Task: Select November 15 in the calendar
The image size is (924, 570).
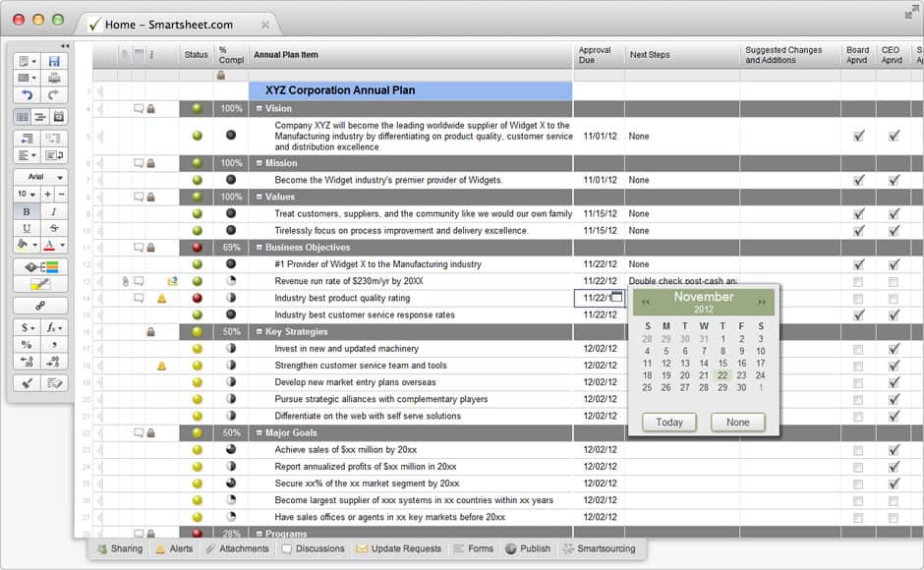Action: (722, 363)
